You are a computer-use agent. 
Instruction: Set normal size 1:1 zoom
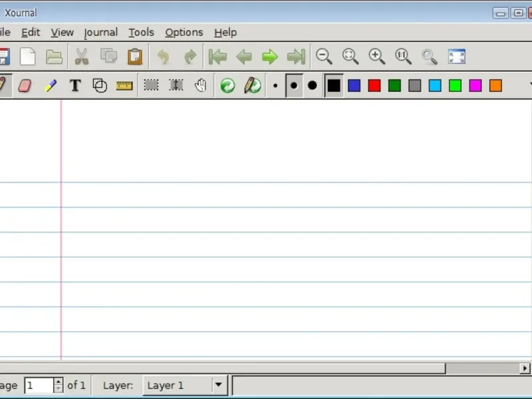click(403, 57)
